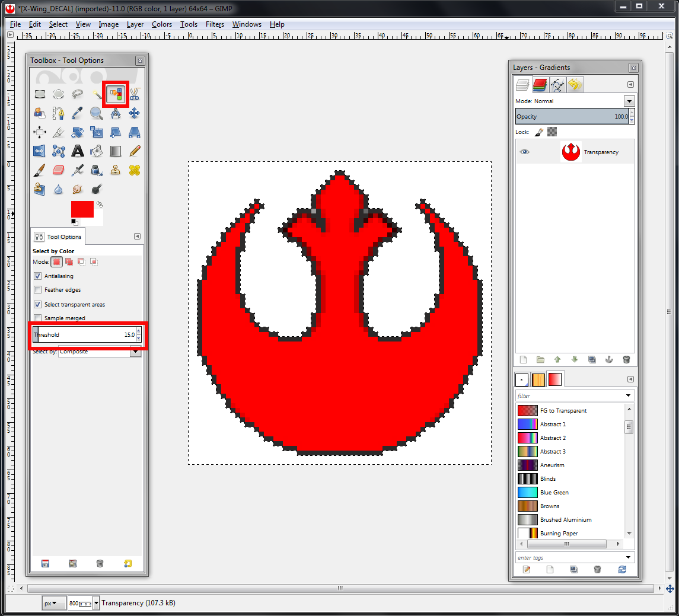Select the Flip tool
The height and width of the screenshot is (616, 679).
[x=39, y=151]
